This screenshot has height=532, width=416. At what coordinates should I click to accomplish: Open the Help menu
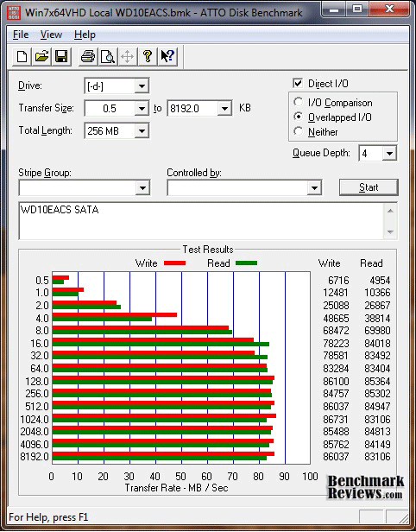(x=85, y=35)
